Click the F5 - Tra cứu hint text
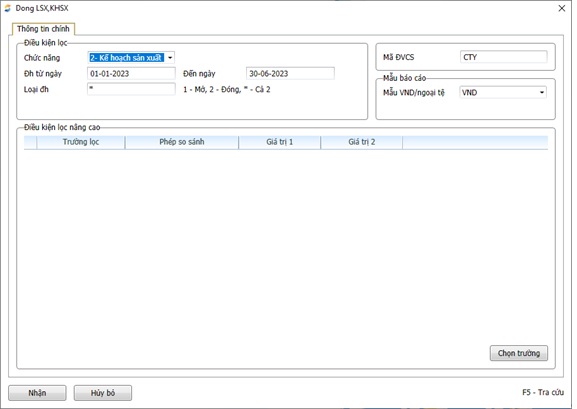Viewport: 577px width, 409px height. pos(543,392)
